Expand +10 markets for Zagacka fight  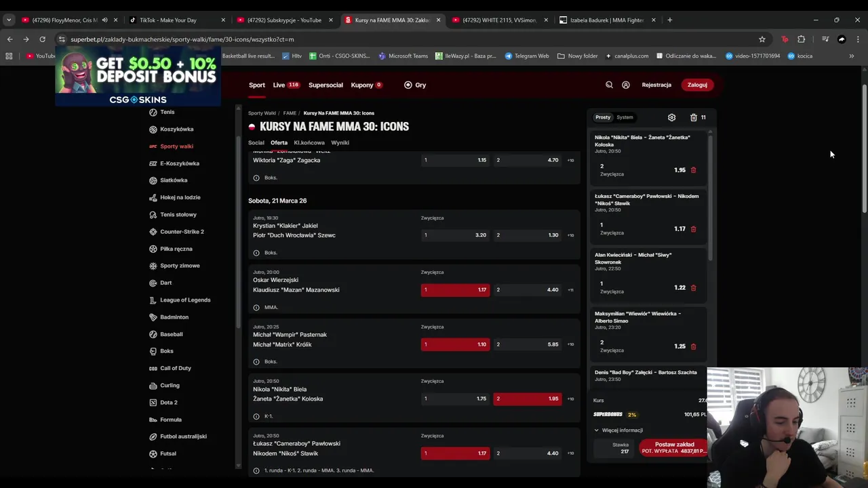tap(570, 161)
